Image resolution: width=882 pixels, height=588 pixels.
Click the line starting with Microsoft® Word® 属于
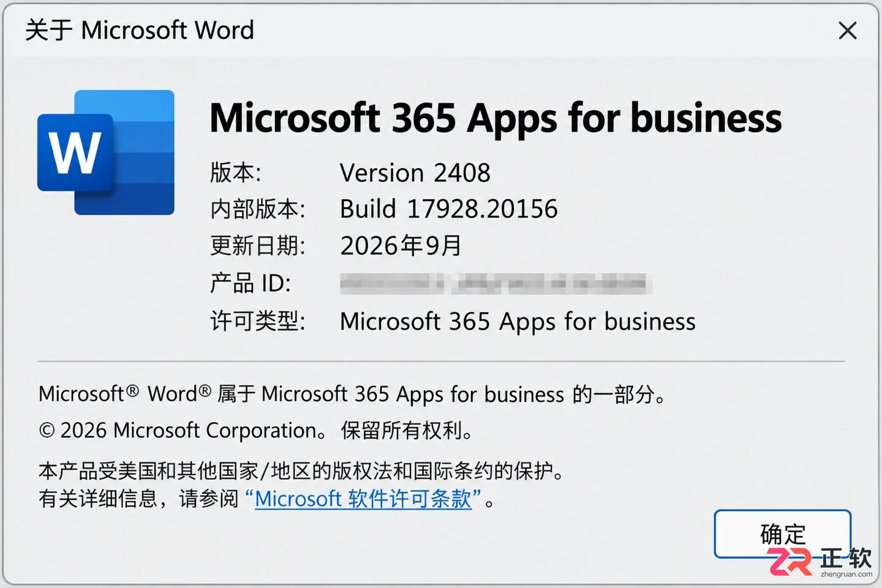coord(352,394)
